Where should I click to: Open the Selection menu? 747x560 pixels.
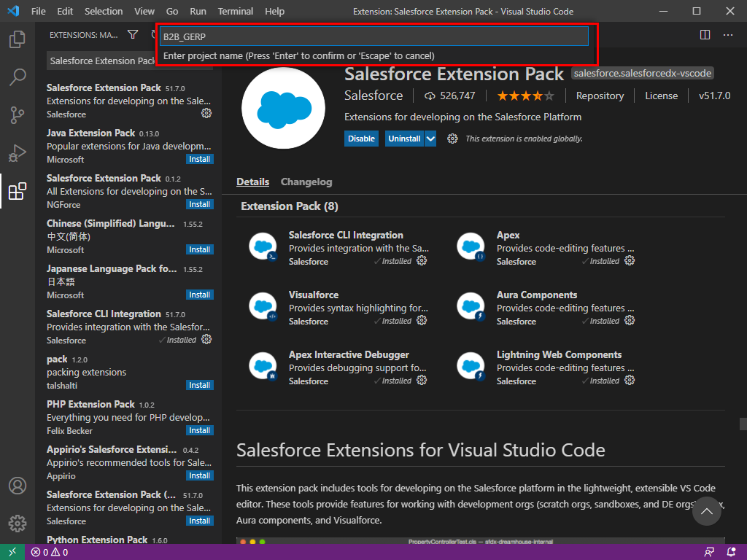(104, 11)
